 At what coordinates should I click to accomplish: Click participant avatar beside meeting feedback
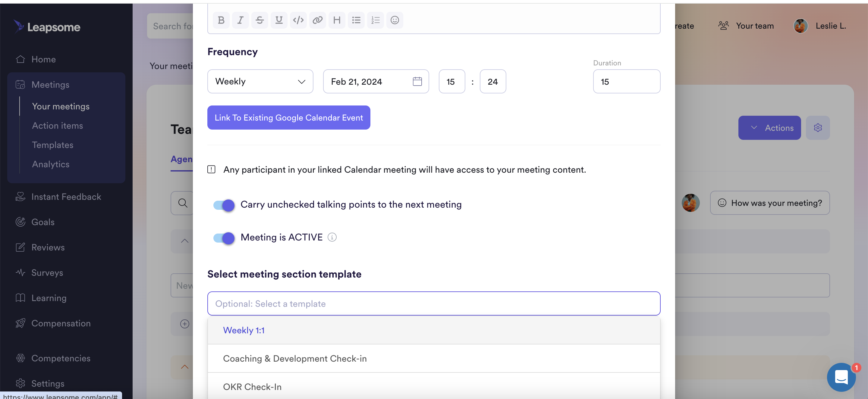[x=690, y=203]
